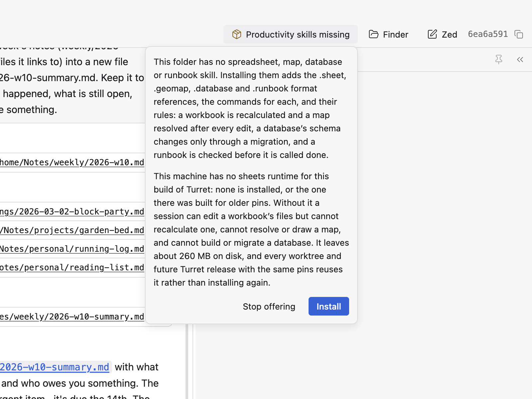This screenshot has width=532, height=399.
Task: Open project in Zed
Action: point(442,34)
